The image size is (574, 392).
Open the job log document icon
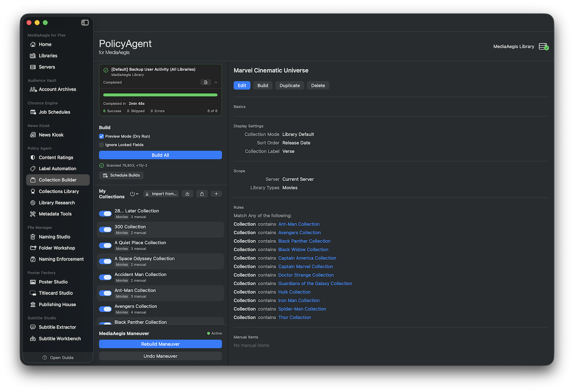tap(206, 82)
